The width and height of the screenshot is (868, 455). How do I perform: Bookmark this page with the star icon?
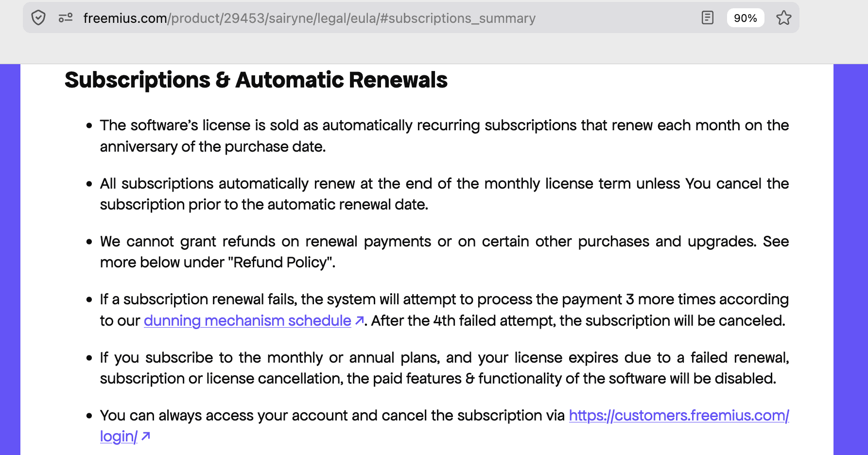(783, 18)
